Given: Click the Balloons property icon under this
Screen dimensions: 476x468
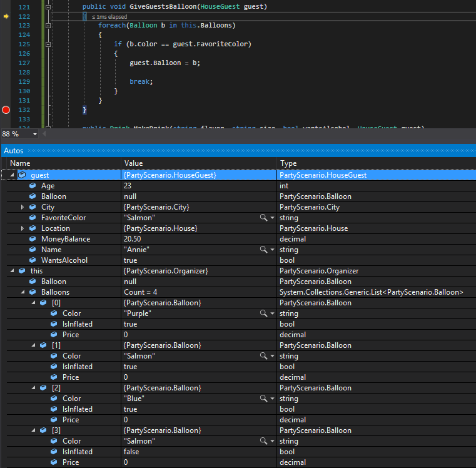Looking at the screenshot, I should tap(33, 292).
